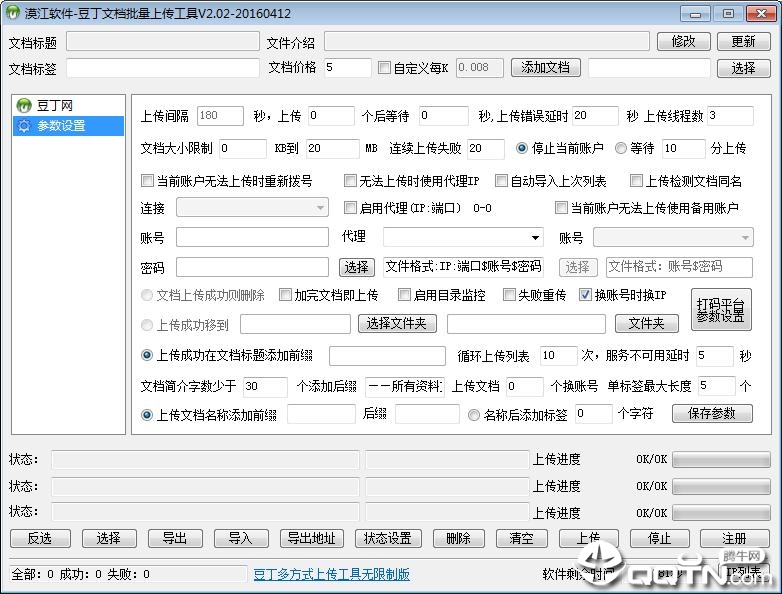Click the 导出 button

176,538
